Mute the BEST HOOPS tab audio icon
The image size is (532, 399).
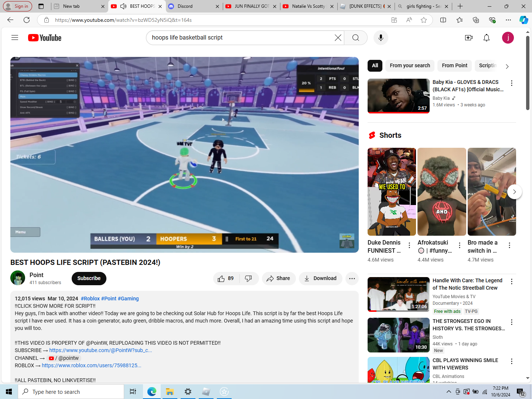[123, 6]
